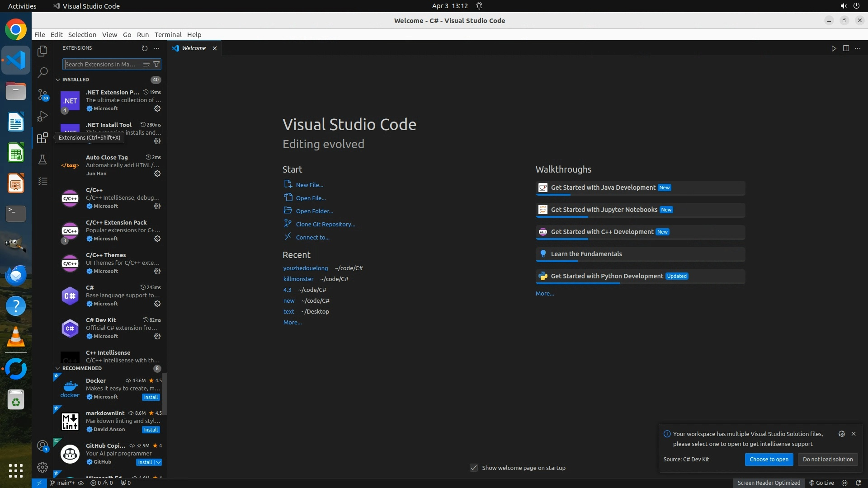Open the Explorer view in activity bar
This screenshot has width=868, height=488.
coord(42,51)
